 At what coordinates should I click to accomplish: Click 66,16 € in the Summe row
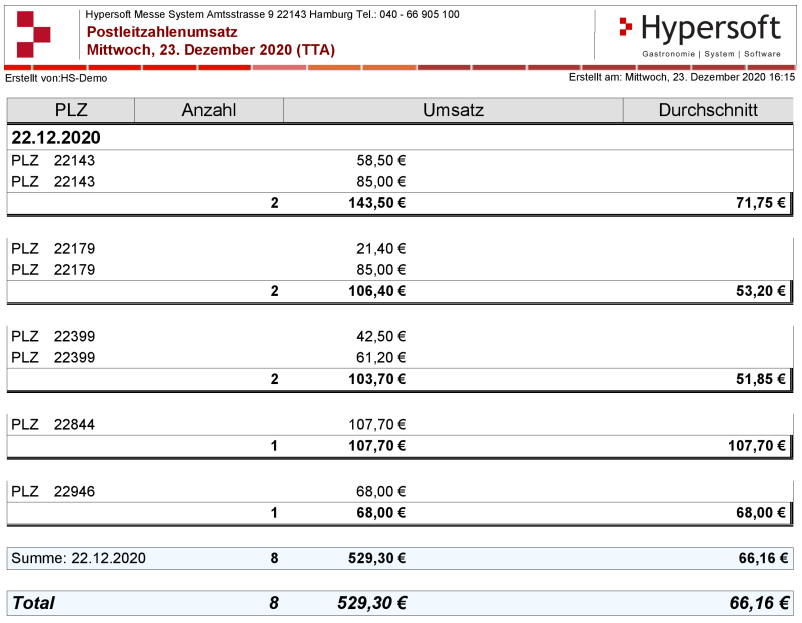click(763, 558)
